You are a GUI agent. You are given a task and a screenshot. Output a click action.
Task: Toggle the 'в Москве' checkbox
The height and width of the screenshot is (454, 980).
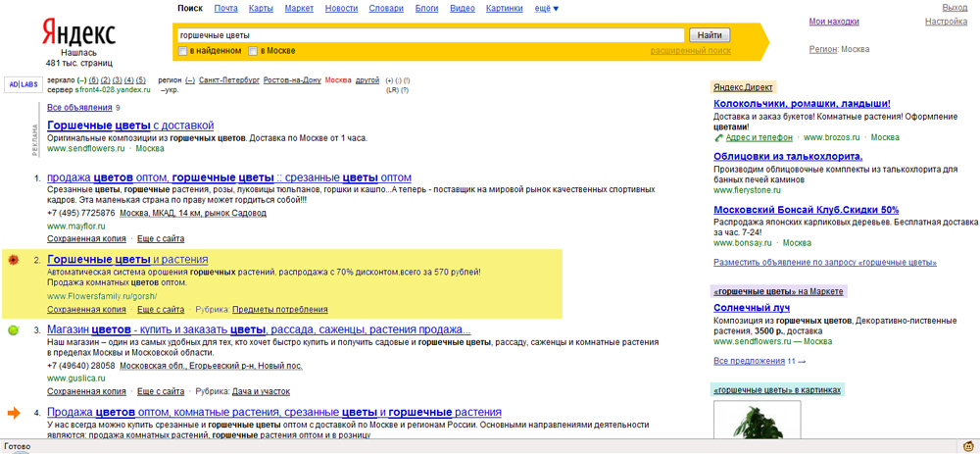pos(253,51)
